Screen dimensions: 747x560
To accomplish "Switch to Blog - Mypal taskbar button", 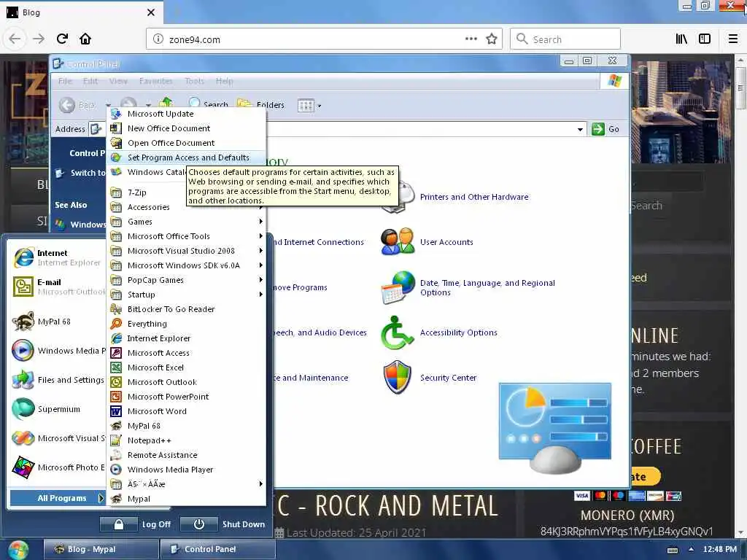I will point(101,550).
